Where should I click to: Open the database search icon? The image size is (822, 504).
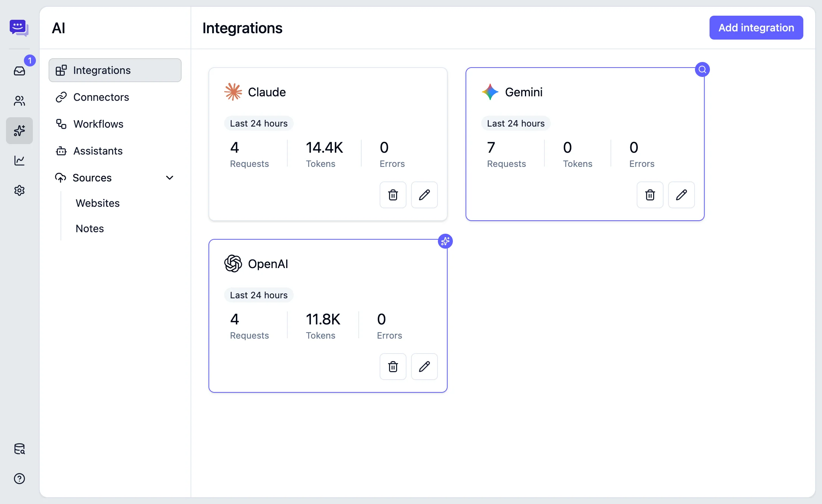19,449
